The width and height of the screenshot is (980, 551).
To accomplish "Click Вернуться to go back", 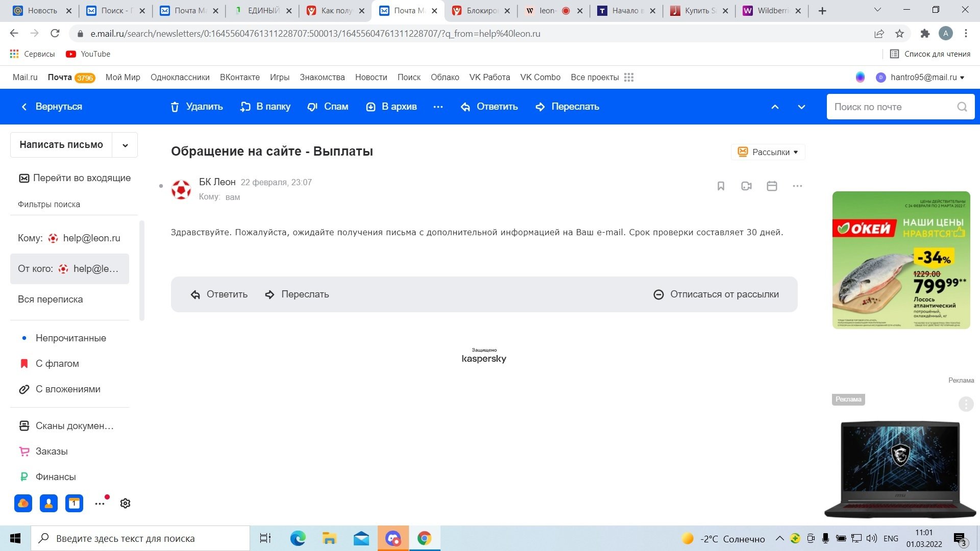I will pyautogui.click(x=52, y=107).
